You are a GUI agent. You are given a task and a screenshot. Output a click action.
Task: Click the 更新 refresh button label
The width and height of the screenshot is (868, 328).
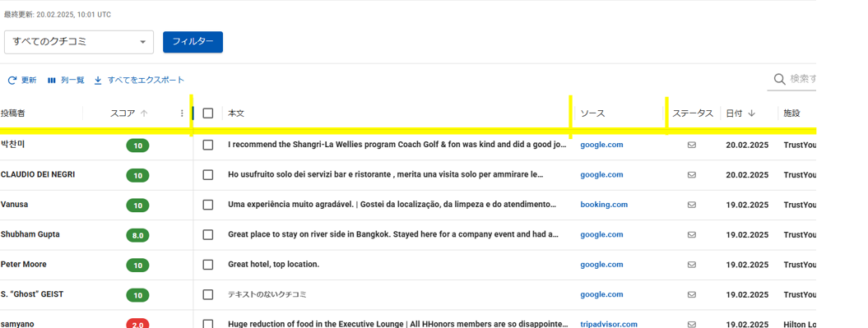[x=29, y=81]
